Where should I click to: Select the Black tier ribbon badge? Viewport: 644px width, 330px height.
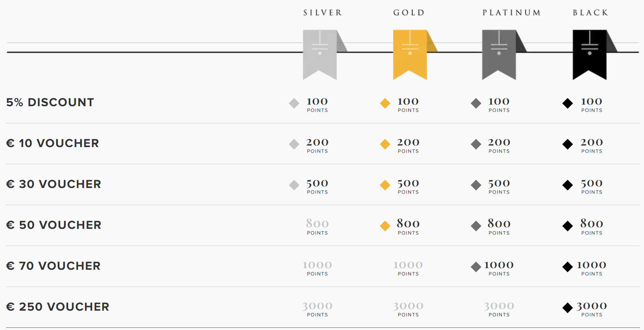(589, 55)
